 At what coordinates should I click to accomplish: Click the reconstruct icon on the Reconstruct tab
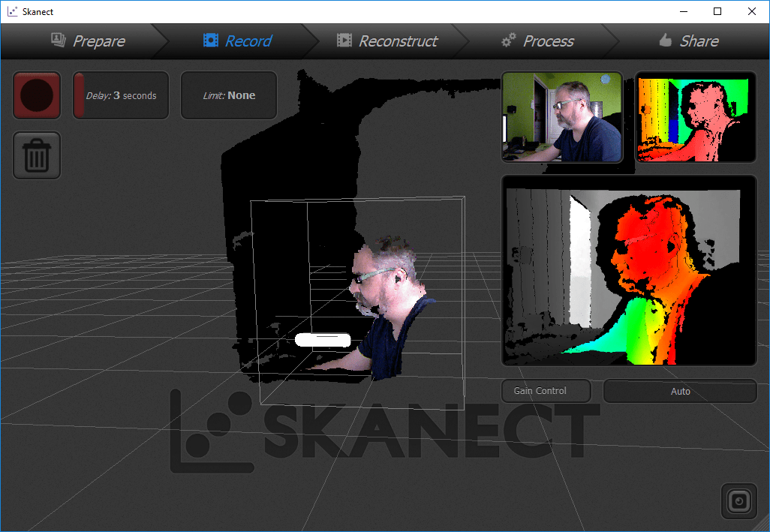pyautogui.click(x=344, y=41)
